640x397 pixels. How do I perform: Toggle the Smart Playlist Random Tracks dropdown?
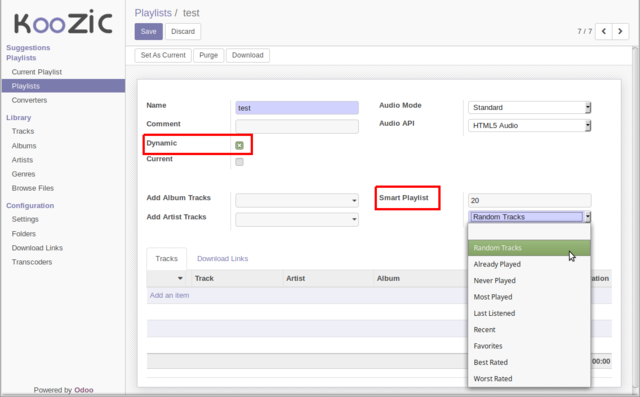[x=529, y=217]
